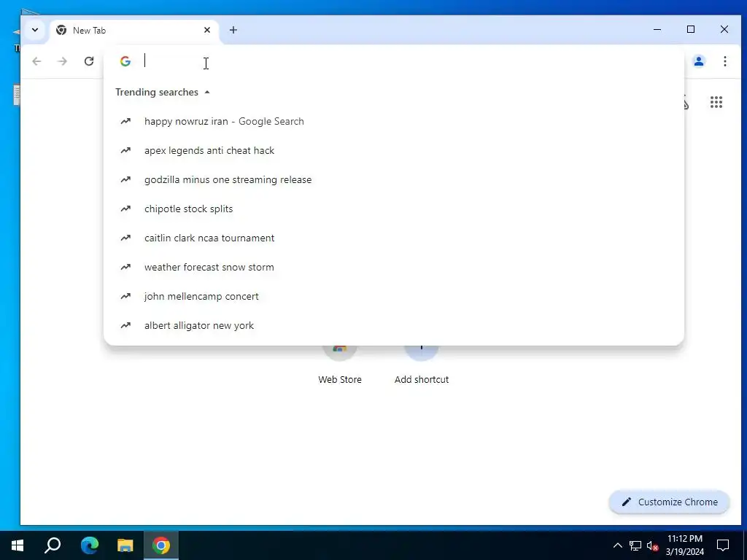Select suggestion happy nowruz iran
Screen dimensions: 747x560
(x=393, y=122)
